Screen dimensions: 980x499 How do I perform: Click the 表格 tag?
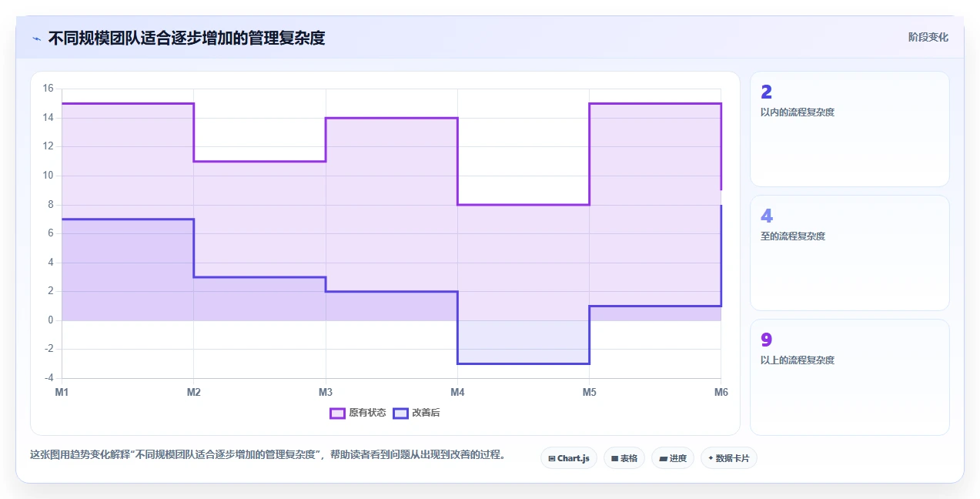pos(624,458)
